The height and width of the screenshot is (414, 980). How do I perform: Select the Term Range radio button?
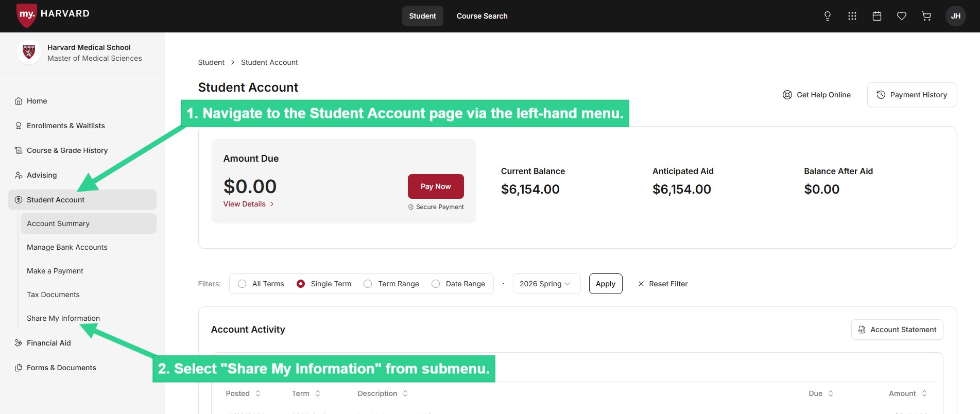[368, 284]
